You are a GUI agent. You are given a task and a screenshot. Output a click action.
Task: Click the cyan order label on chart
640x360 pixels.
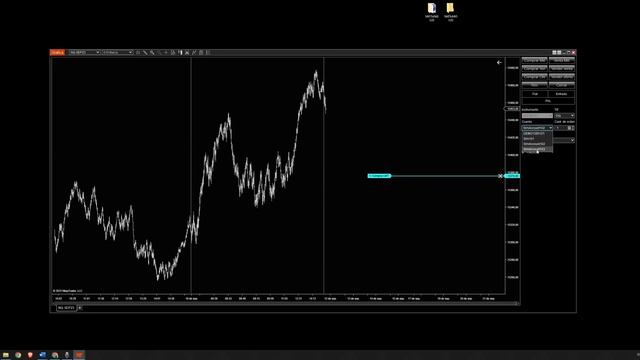click(379, 176)
